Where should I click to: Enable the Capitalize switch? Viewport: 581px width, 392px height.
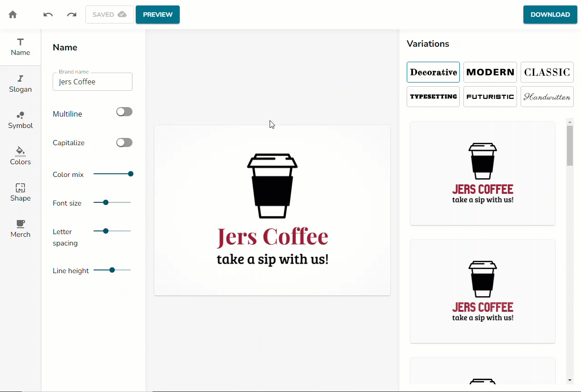[124, 142]
